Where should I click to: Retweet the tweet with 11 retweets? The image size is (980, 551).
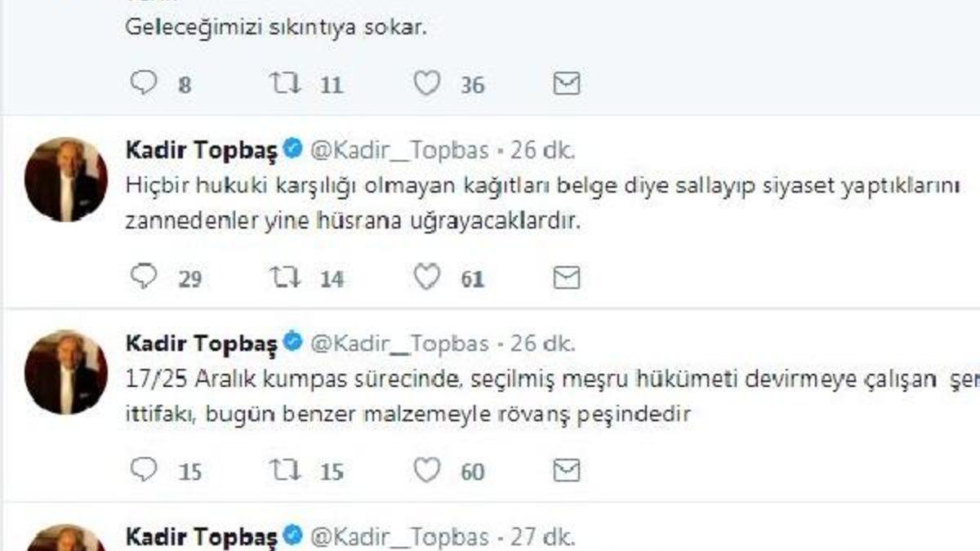tap(285, 83)
